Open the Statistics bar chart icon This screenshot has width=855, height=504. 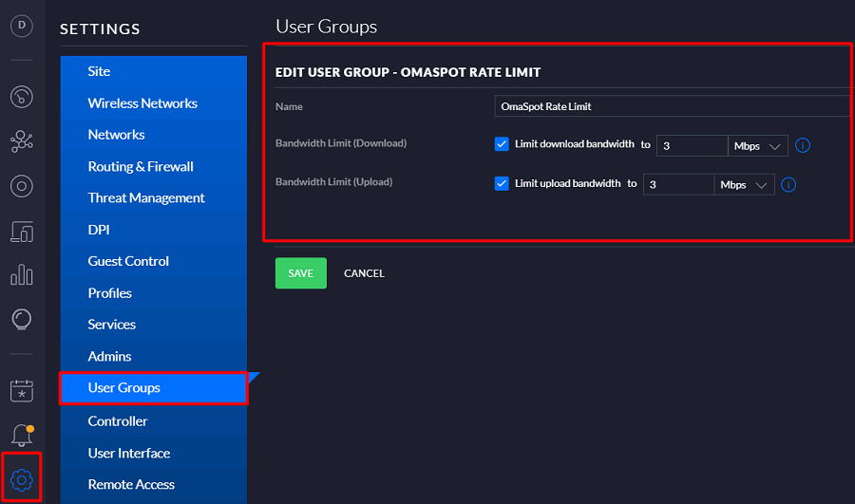coord(21,275)
